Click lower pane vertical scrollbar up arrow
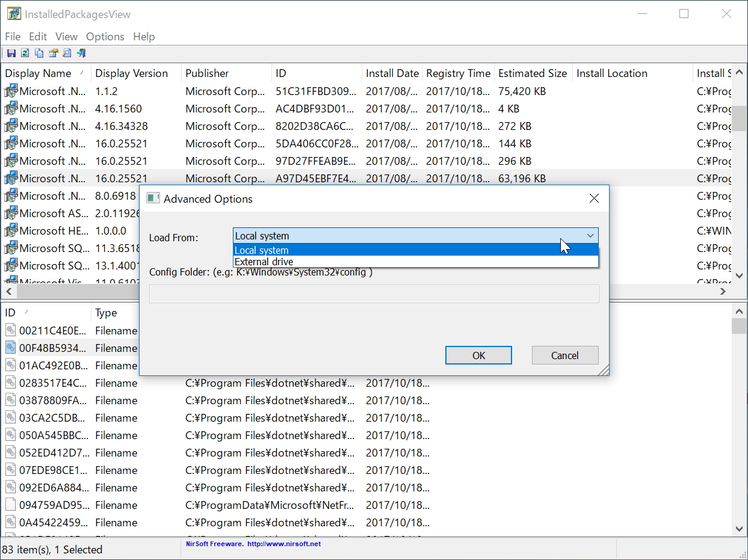The height and width of the screenshot is (560, 748). coord(740,311)
